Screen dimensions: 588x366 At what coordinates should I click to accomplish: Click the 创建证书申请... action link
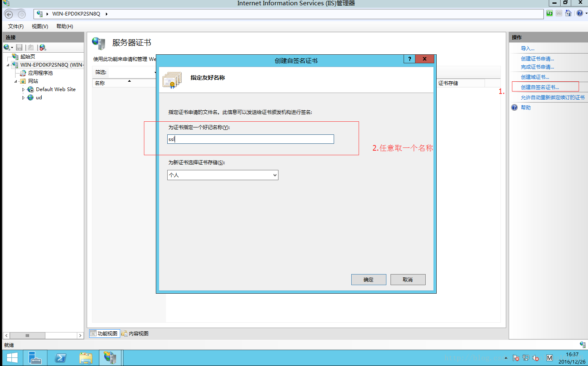[x=537, y=59]
